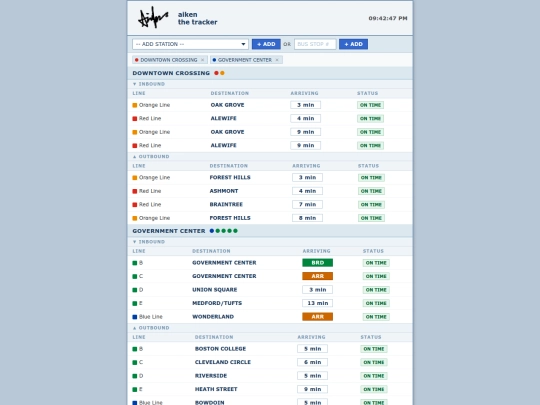Viewport: 540px width, 405px height.
Task: Click green square for D Union Square row
Action: (135, 290)
